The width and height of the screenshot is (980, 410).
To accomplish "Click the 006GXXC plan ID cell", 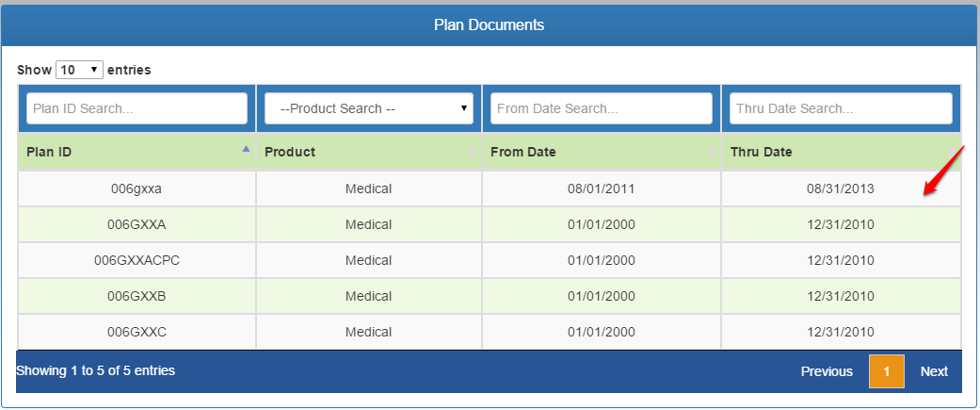I will tap(137, 332).
